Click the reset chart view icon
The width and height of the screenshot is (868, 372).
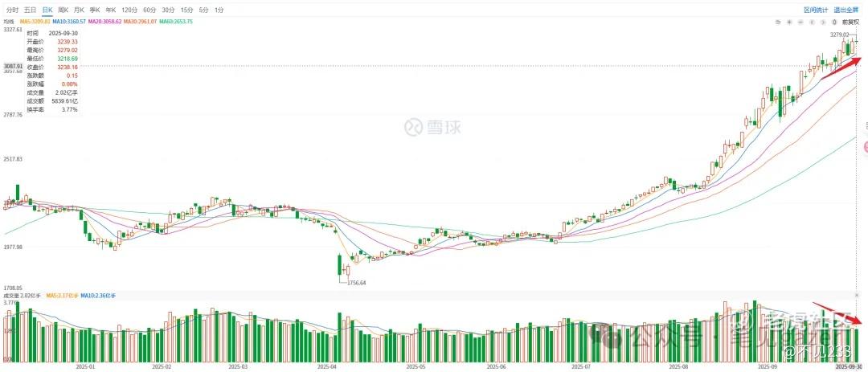(x=779, y=22)
